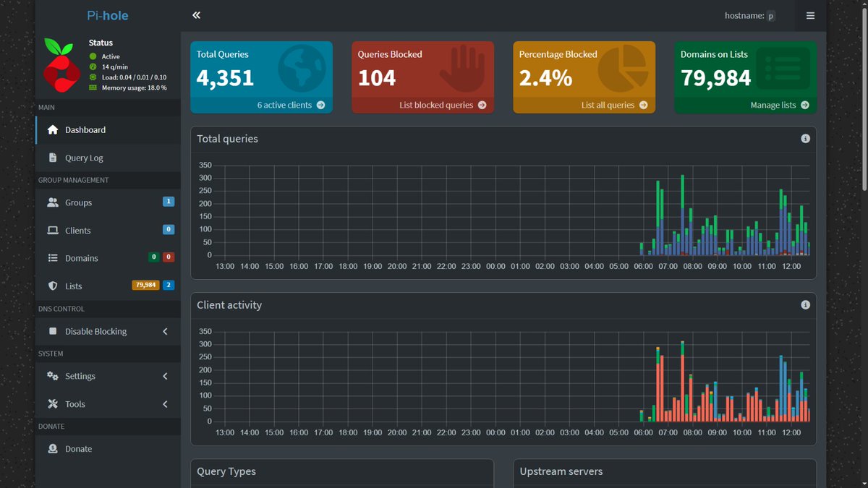Image resolution: width=868 pixels, height=488 pixels.
Task: Click the hand icon in Queries Blocked card
Action: (464, 69)
